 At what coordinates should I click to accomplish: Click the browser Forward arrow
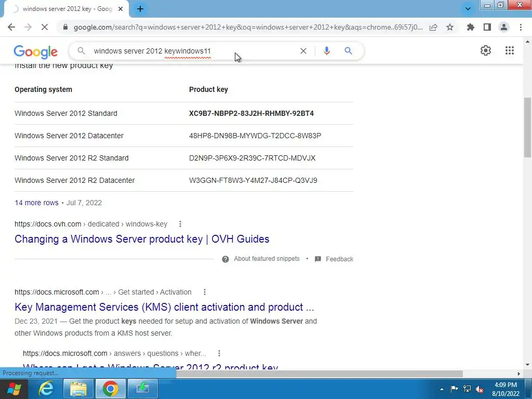28,27
